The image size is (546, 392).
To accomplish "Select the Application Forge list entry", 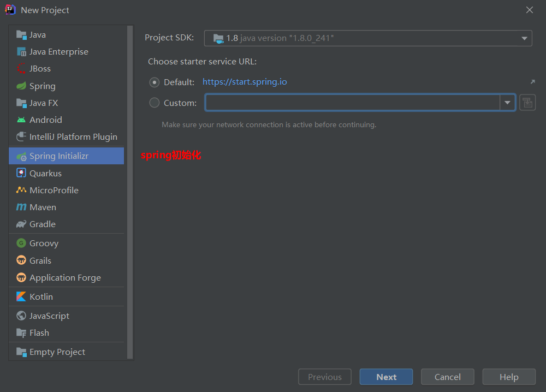I will (66, 277).
